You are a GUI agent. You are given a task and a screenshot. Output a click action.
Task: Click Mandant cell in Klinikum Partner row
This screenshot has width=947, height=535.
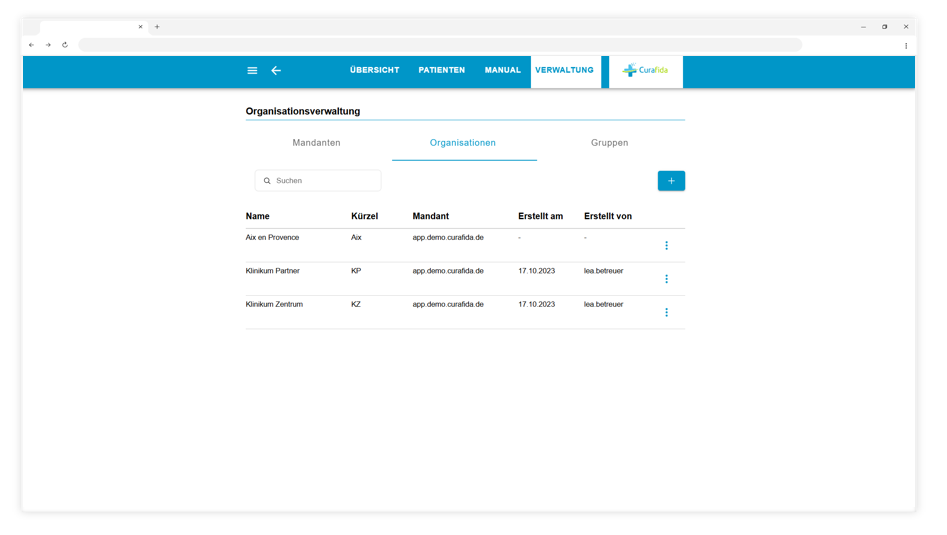click(448, 271)
